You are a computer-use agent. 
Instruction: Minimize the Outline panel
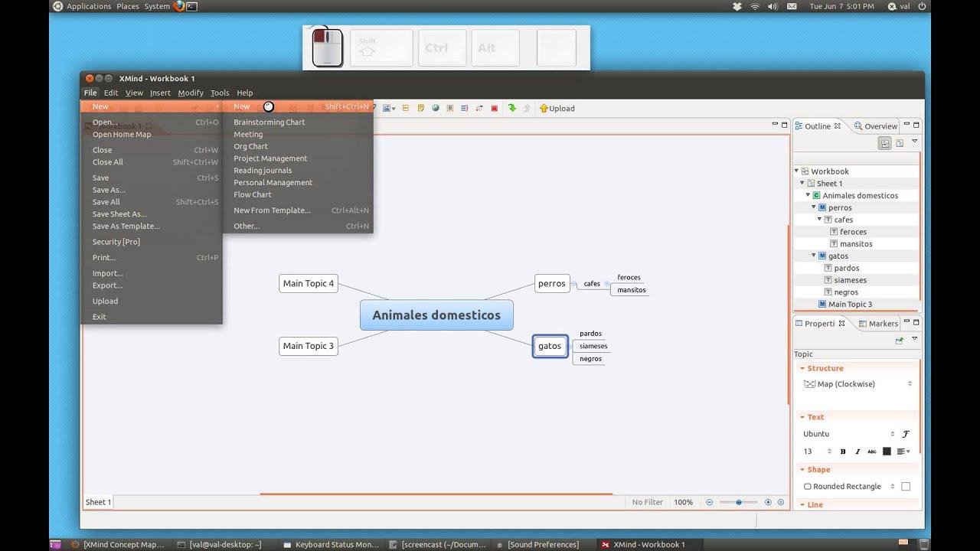click(906, 125)
